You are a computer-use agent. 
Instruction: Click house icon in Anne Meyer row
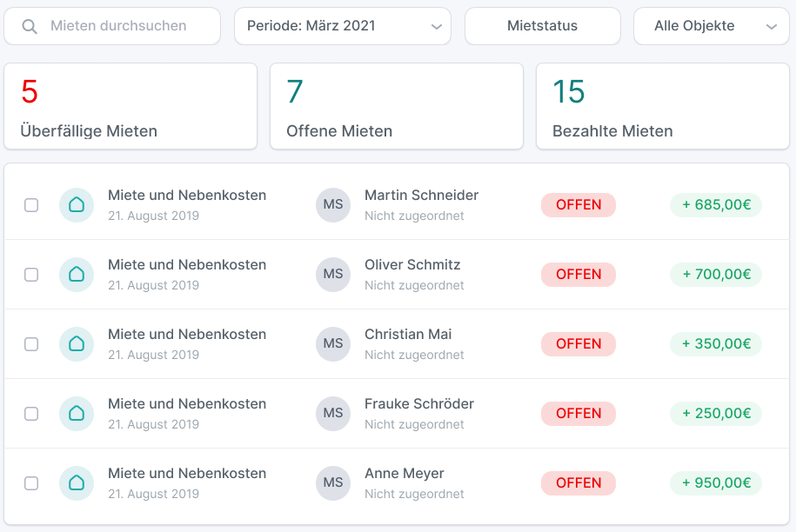point(77,482)
